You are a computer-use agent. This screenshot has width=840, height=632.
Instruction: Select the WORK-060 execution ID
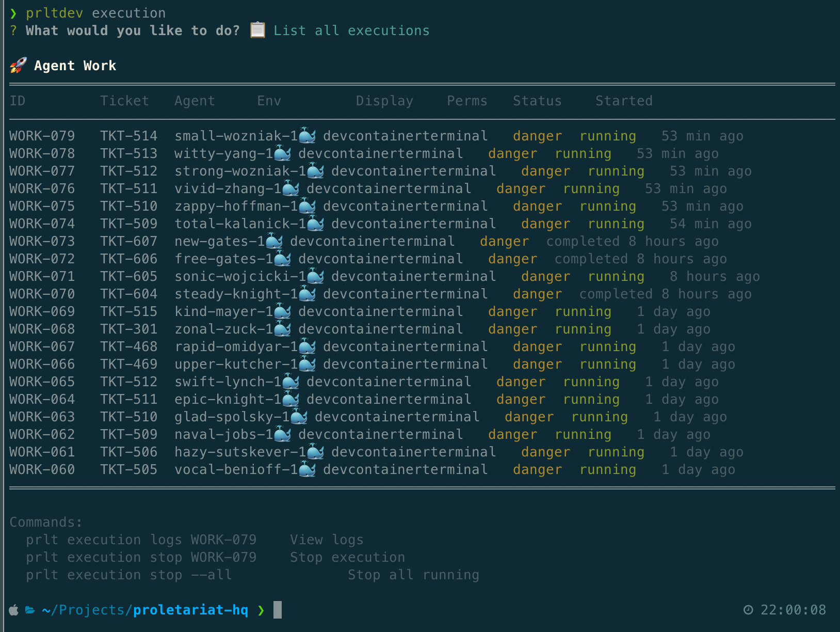click(x=42, y=469)
